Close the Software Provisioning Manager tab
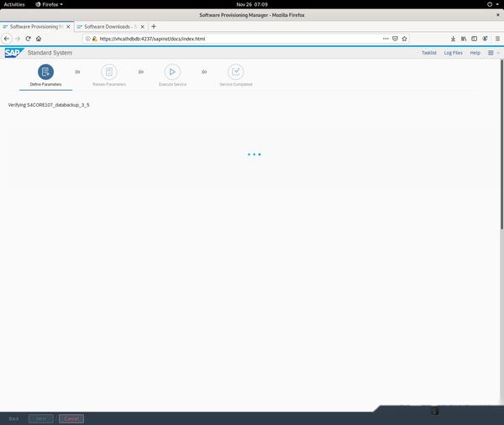This screenshot has height=425, width=504. tap(68, 27)
